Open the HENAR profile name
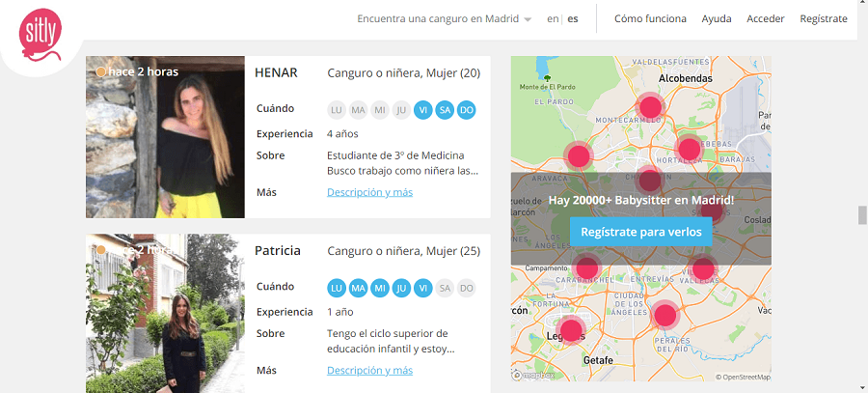868x393 pixels. click(x=276, y=72)
